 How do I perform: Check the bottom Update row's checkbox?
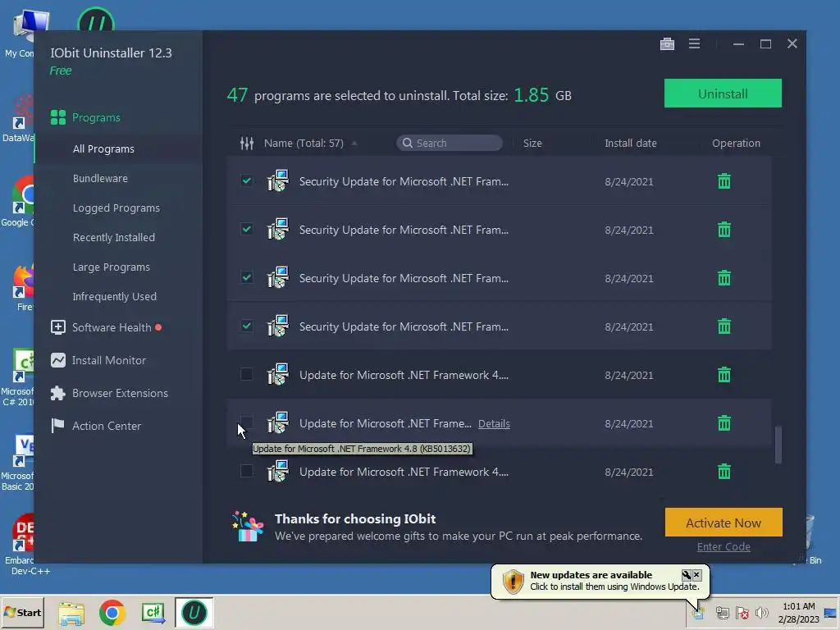coord(246,471)
